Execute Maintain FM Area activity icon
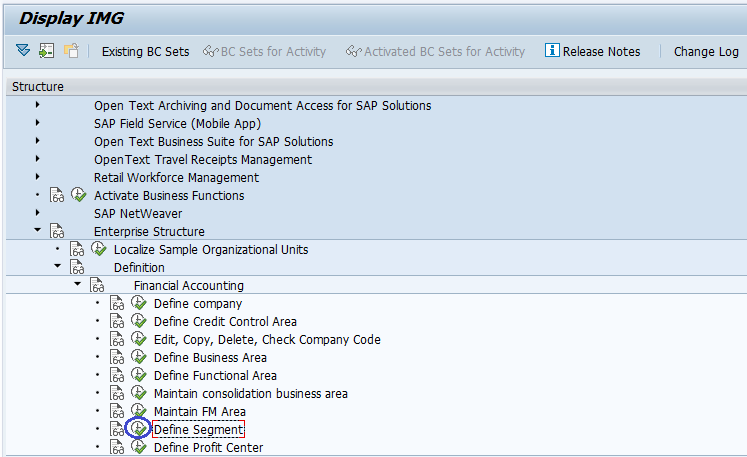747x457 pixels. (139, 410)
